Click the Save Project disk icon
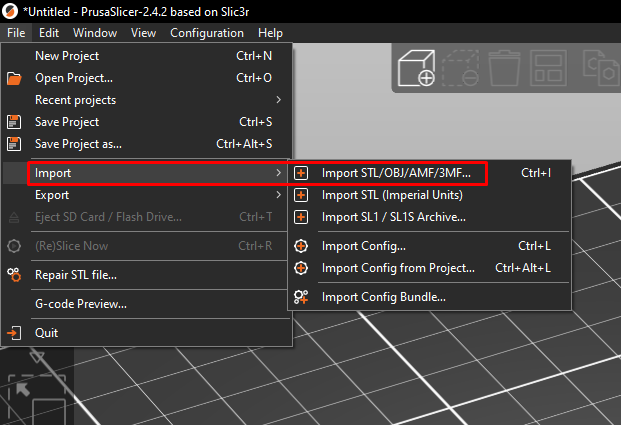This screenshot has width=621, height=425. coord(14,122)
